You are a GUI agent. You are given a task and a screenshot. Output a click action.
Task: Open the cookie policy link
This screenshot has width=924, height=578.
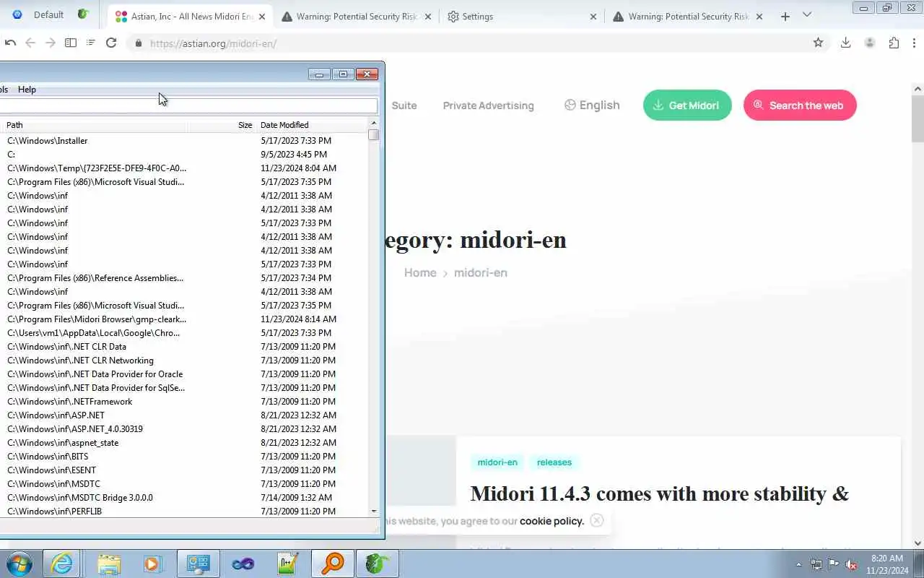552,521
